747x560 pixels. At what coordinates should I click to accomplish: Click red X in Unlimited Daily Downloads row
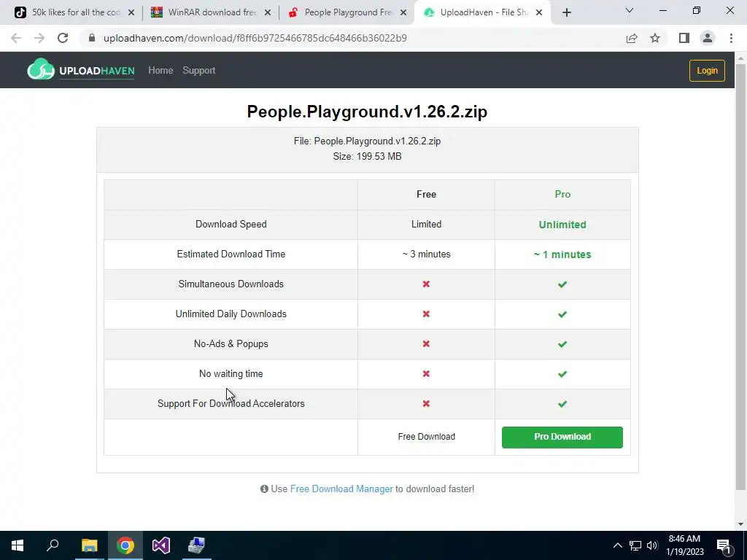point(426,314)
